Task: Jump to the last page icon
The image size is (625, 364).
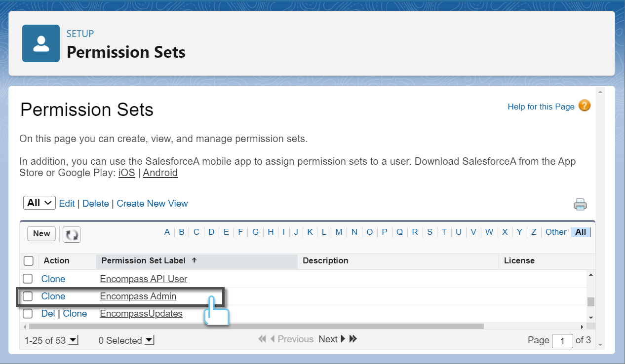Action: tap(353, 339)
